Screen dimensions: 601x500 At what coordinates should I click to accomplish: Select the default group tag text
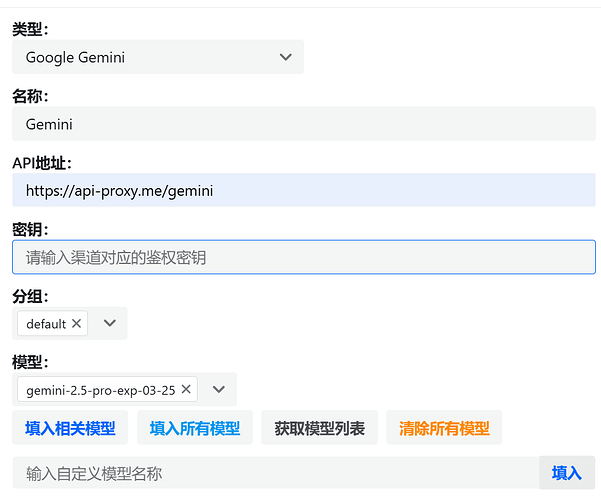pyautogui.click(x=46, y=324)
